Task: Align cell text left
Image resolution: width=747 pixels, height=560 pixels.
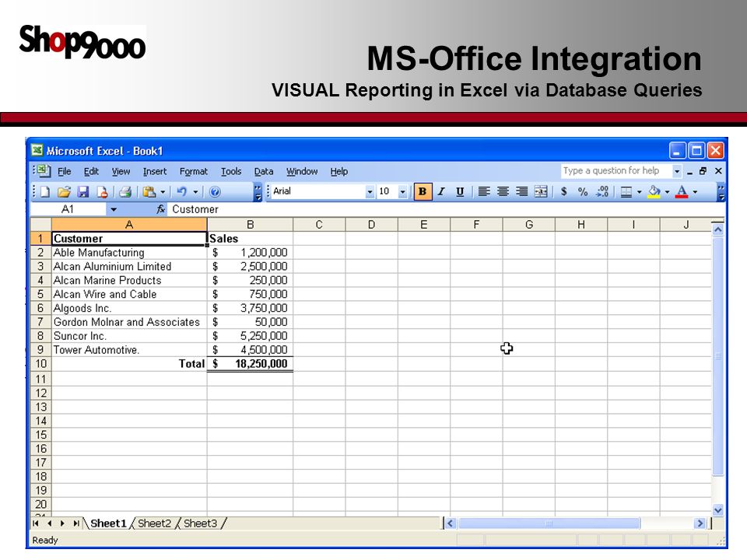Action: pos(484,192)
